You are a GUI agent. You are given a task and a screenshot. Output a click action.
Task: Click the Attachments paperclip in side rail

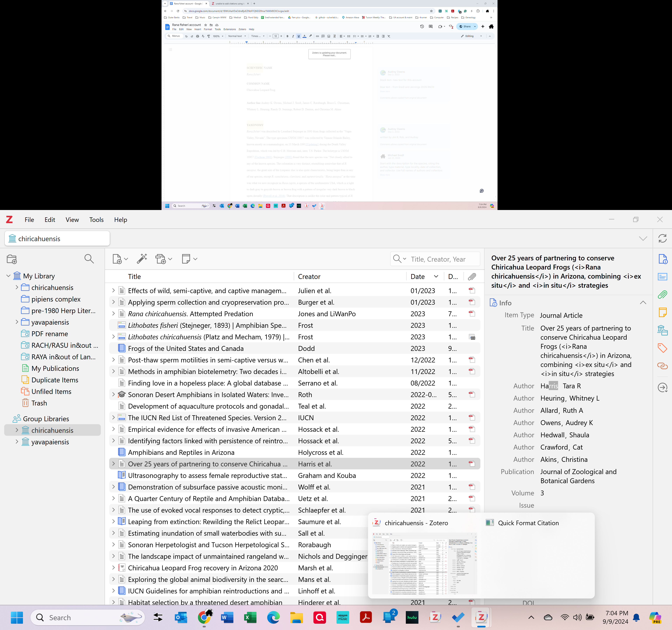[x=662, y=294]
